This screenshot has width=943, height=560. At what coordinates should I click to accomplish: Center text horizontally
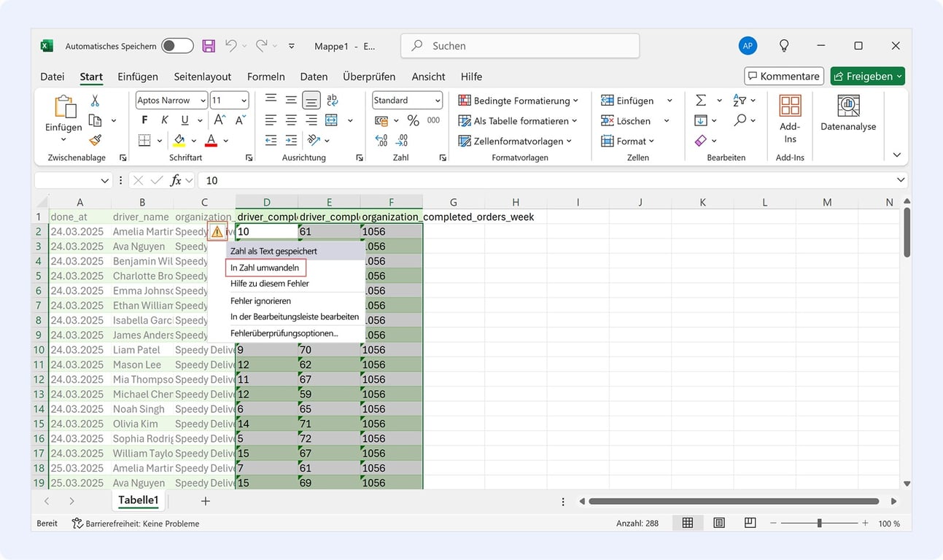[291, 120]
